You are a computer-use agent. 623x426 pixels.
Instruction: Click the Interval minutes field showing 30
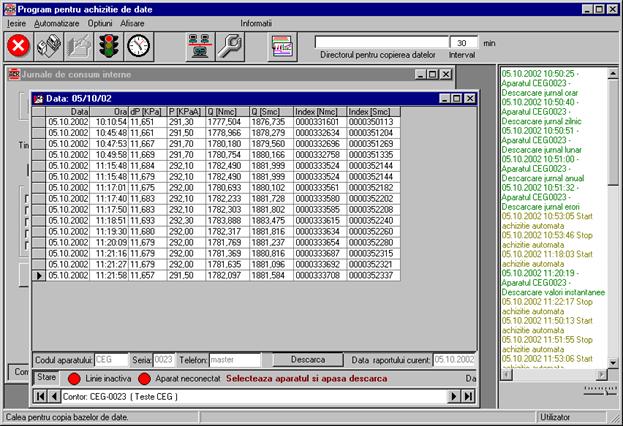463,43
